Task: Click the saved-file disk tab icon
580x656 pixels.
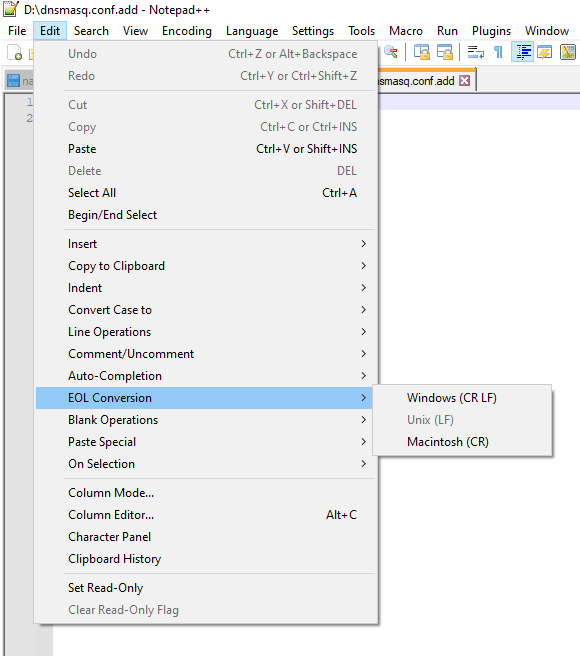Action: (x=13, y=81)
